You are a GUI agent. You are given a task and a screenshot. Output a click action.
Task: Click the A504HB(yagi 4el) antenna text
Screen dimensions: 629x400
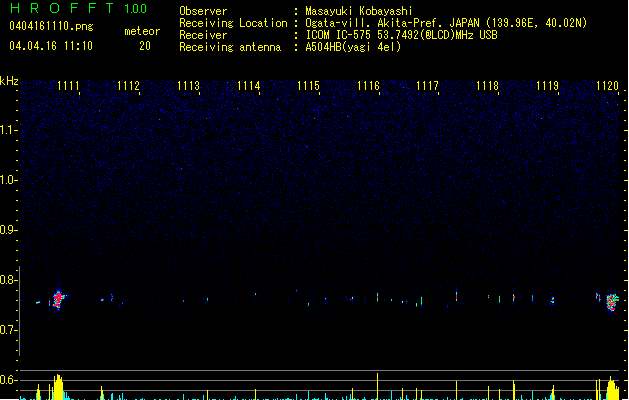353,47
